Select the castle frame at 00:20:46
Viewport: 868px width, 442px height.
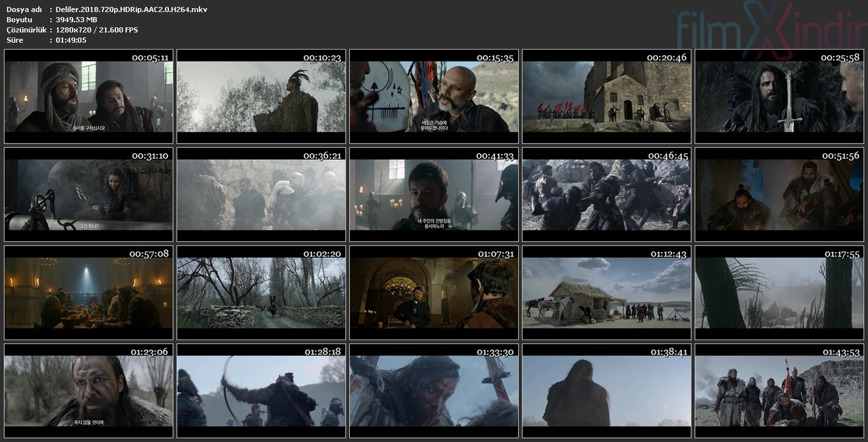pyautogui.click(x=607, y=96)
